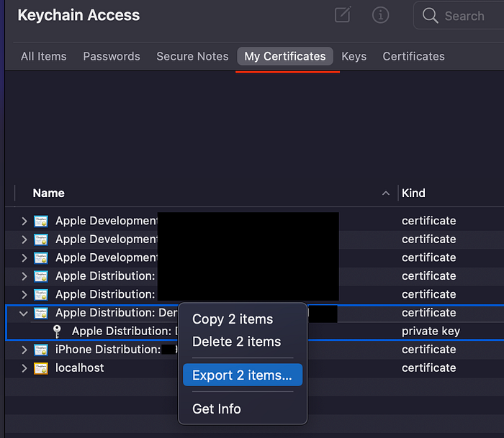Switch to Passwords tab
Viewport: 504px width, 438px height.
coord(112,57)
